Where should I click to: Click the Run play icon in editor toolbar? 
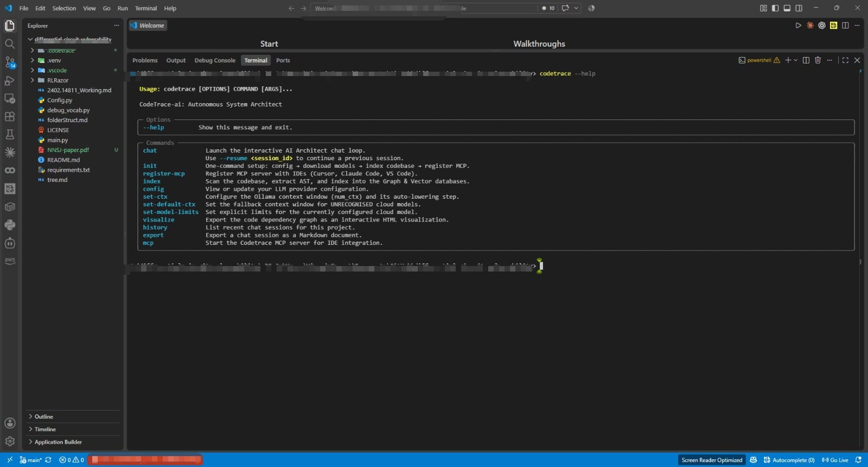click(x=798, y=26)
